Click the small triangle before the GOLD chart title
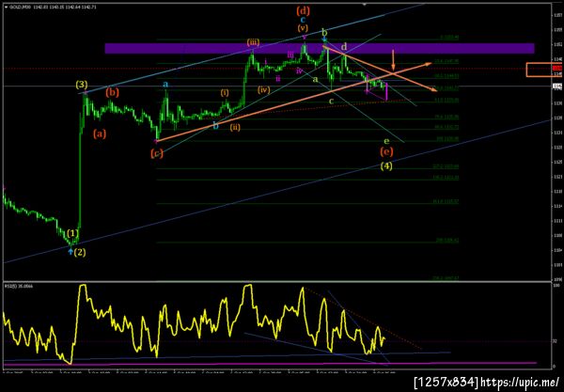The image size is (564, 392). tap(7, 7)
